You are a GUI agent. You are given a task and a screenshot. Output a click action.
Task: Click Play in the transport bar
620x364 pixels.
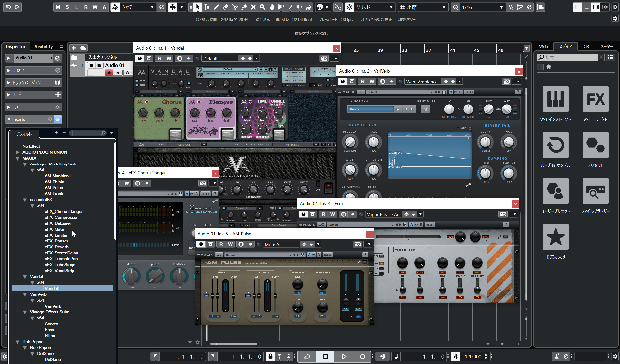pyautogui.click(x=344, y=356)
